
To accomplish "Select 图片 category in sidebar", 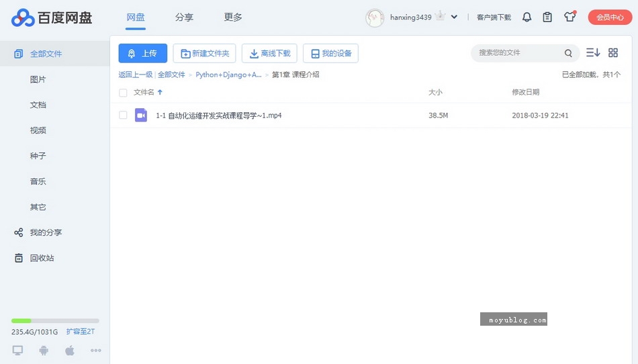I will click(x=38, y=79).
